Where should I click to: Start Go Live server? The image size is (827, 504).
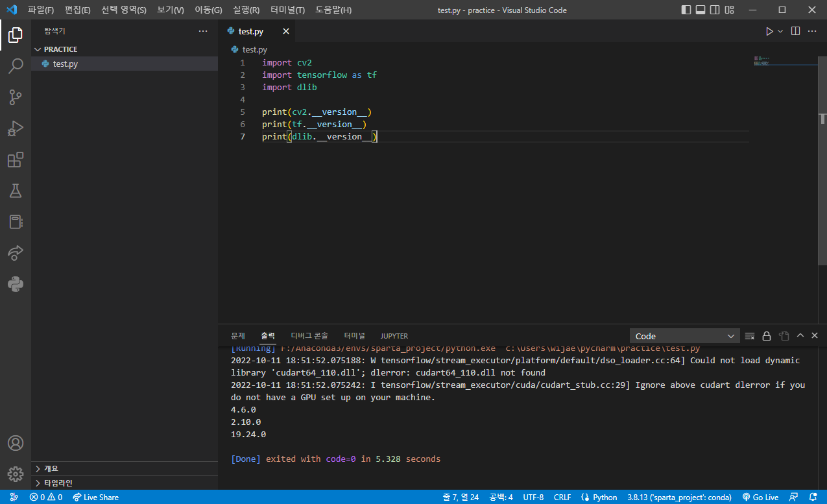pos(760,497)
